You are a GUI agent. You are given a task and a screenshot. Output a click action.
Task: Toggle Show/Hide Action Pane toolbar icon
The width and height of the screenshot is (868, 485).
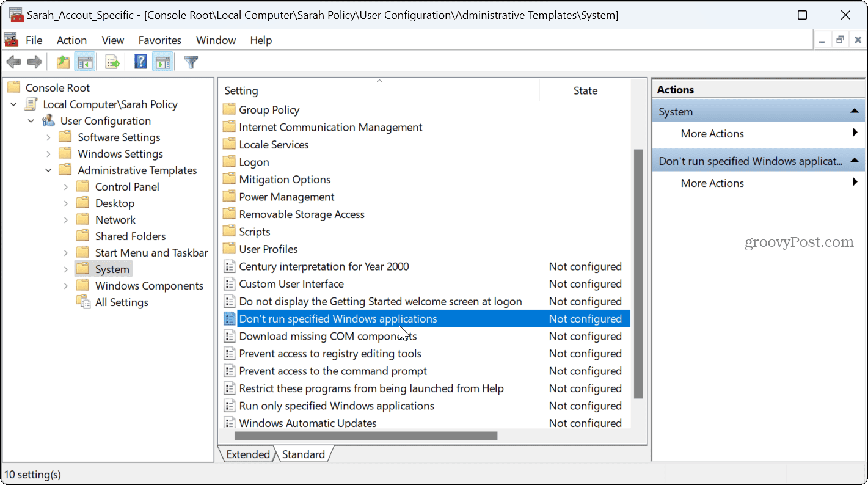162,62
